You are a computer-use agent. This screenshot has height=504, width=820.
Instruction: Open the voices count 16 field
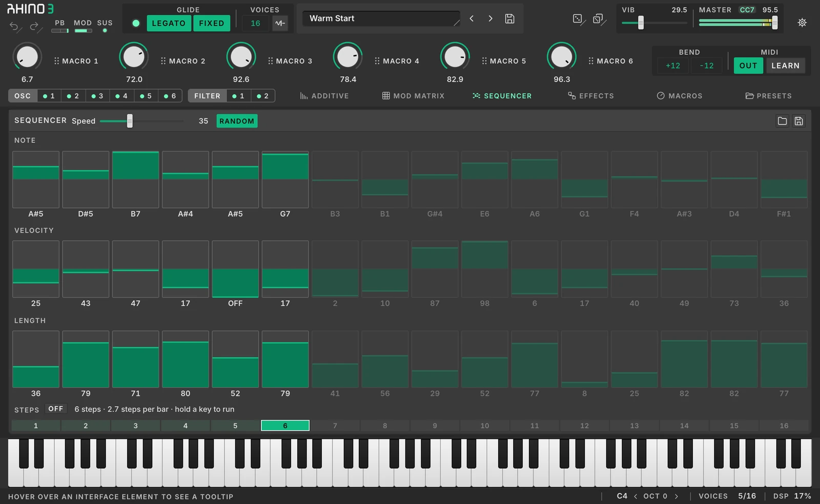[255, 23]
